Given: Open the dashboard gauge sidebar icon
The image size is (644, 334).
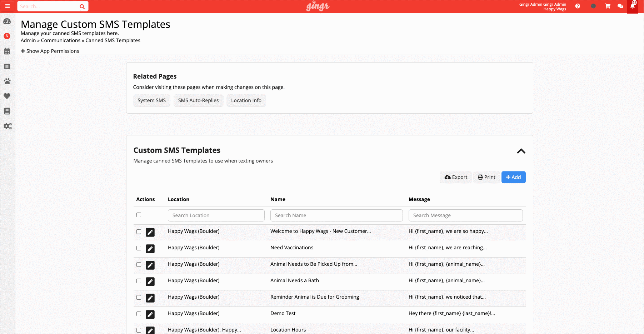Looking at the screenshot, I should coord(7,21).
